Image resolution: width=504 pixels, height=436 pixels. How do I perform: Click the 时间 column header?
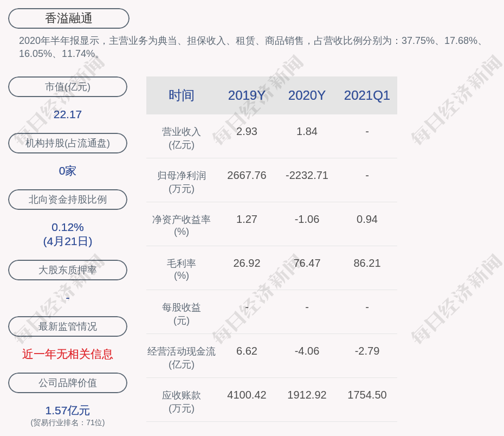click(182, 95)
